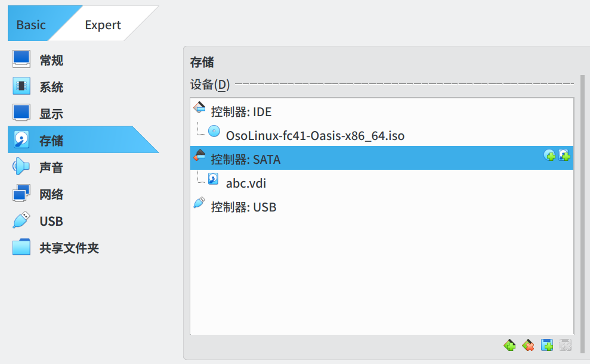Add a hard disk to SATA controller

[564, 156]
